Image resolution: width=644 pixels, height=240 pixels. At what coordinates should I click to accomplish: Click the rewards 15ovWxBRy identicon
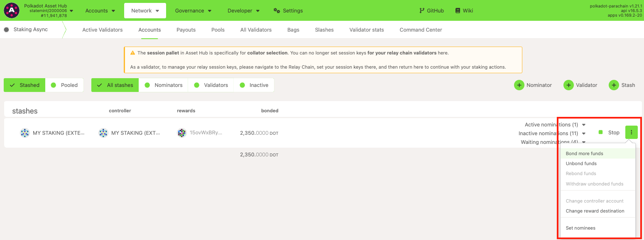tap(182, 133)
